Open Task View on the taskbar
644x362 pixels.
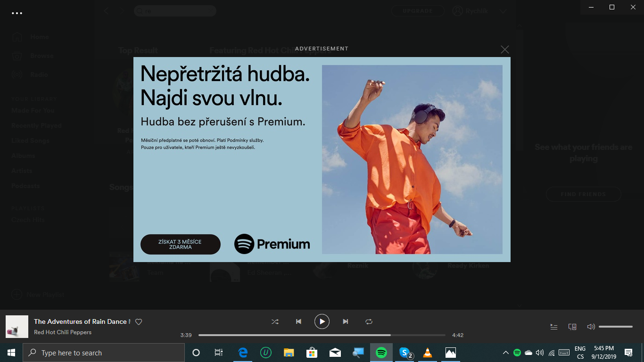(219, 353)
